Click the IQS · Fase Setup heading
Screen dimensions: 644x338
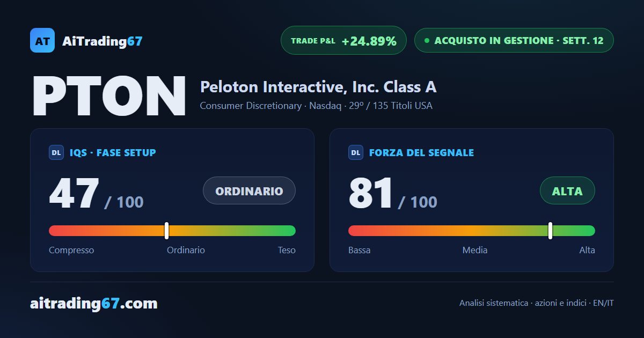113,152
